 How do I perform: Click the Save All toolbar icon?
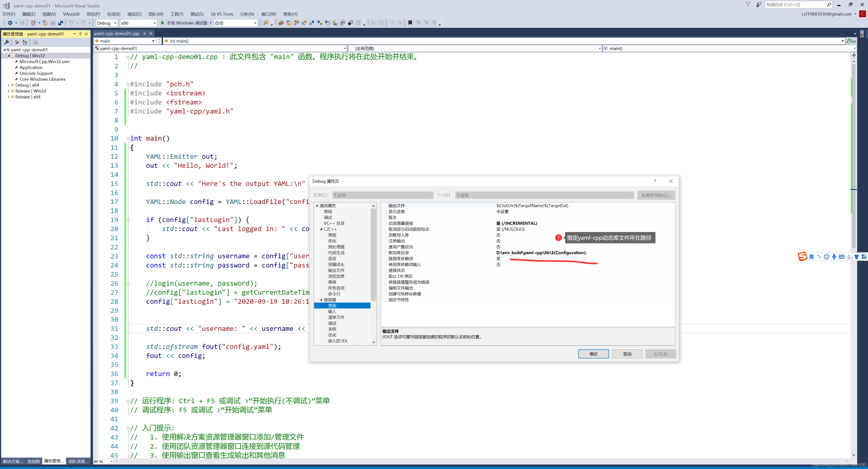click(x=61, y=23)
